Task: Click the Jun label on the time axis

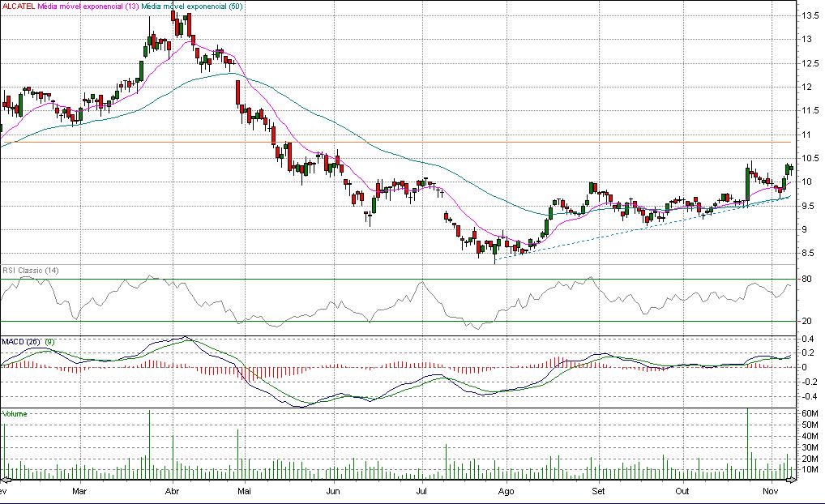Action: (x=333, y=491)
